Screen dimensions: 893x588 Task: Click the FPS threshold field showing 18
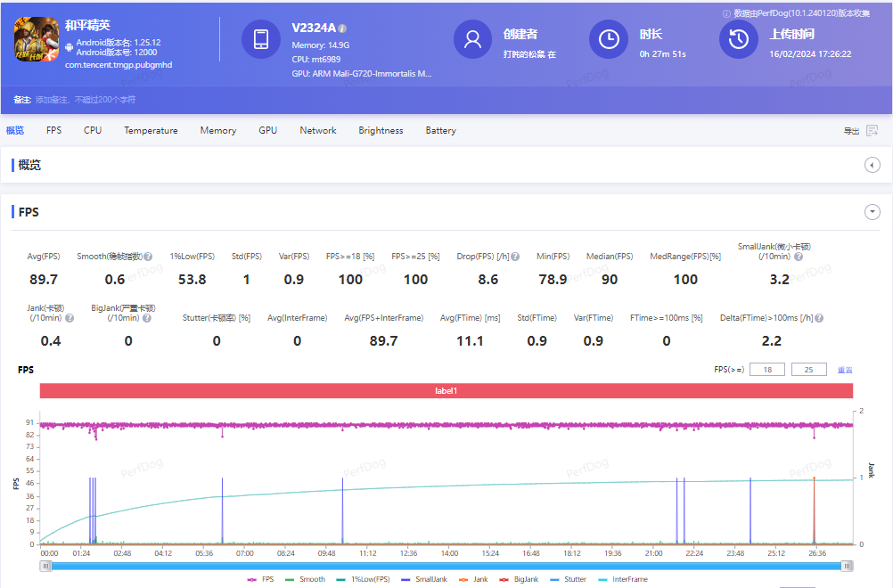coord(766,370)
